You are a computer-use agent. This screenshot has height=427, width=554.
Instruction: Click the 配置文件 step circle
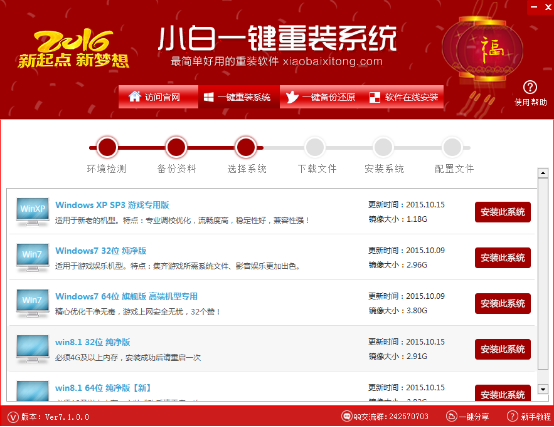(x=453, y=147)
